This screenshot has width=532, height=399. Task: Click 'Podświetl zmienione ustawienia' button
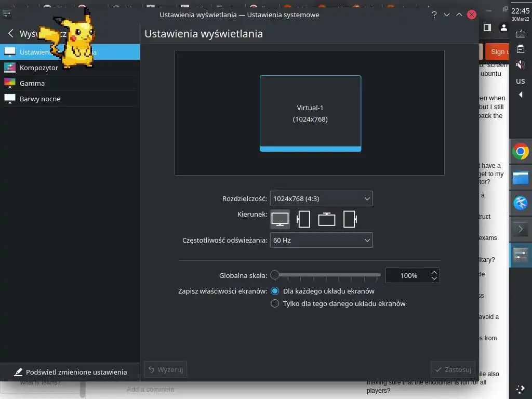click(71, 372)
